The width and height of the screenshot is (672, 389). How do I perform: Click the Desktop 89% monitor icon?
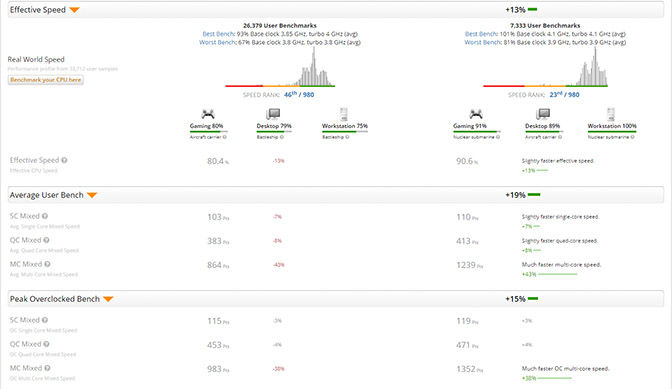coord(543,114)
